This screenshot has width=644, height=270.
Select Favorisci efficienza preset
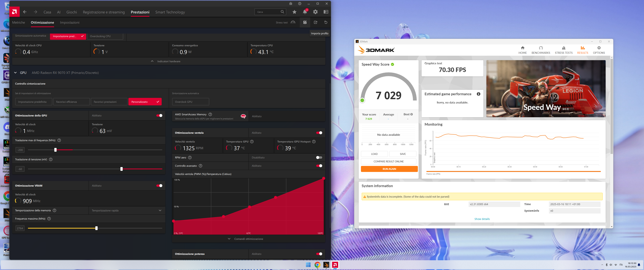click(71, 102)
